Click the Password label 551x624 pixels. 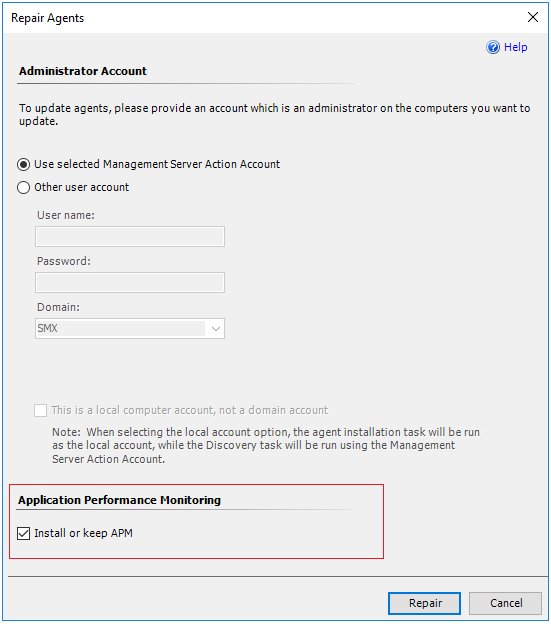64,261
